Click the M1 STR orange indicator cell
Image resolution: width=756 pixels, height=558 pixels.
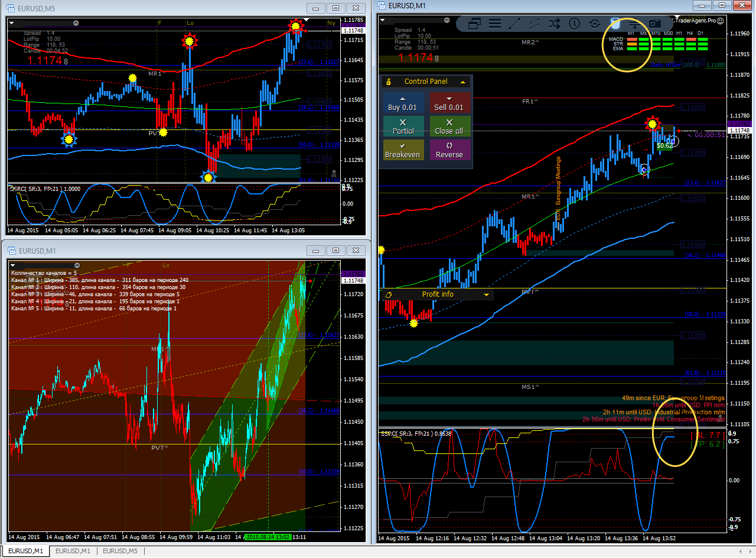tap(631, 44)
